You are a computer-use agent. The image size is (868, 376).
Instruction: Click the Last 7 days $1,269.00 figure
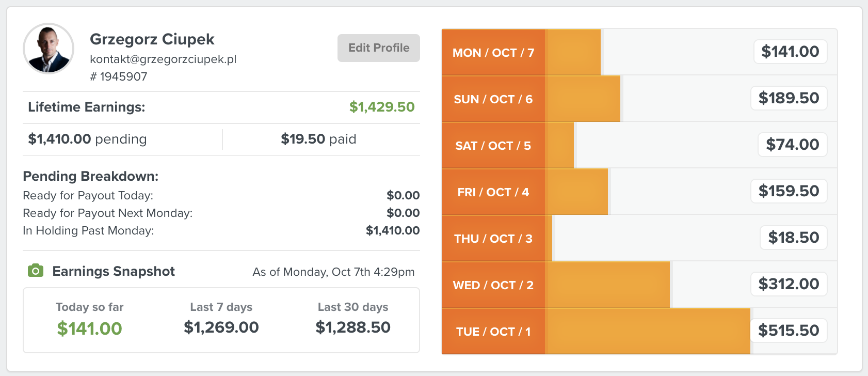(x=221, y=327)
